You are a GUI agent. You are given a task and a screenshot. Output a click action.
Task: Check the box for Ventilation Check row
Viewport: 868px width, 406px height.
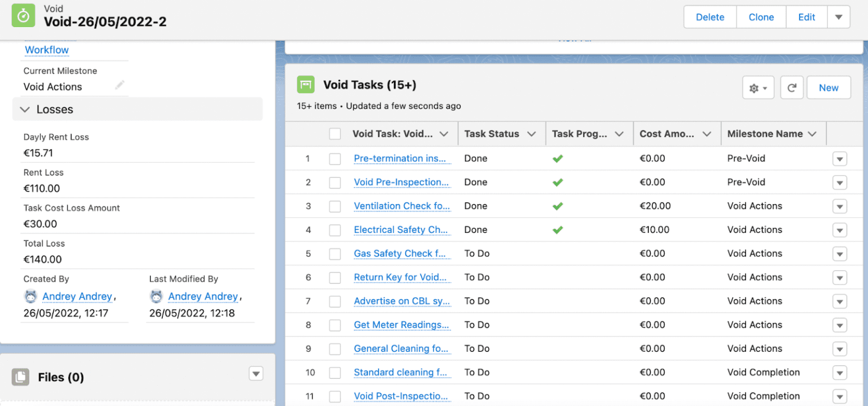335,206
